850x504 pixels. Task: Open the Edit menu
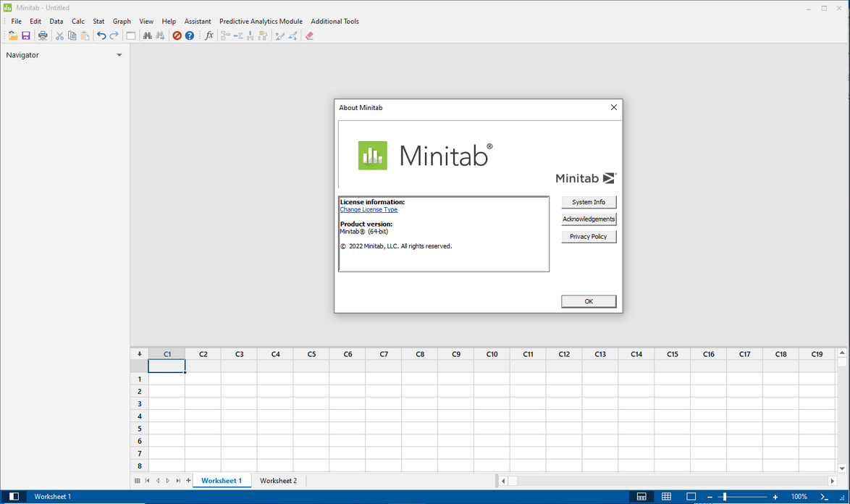tap(35, 21)
